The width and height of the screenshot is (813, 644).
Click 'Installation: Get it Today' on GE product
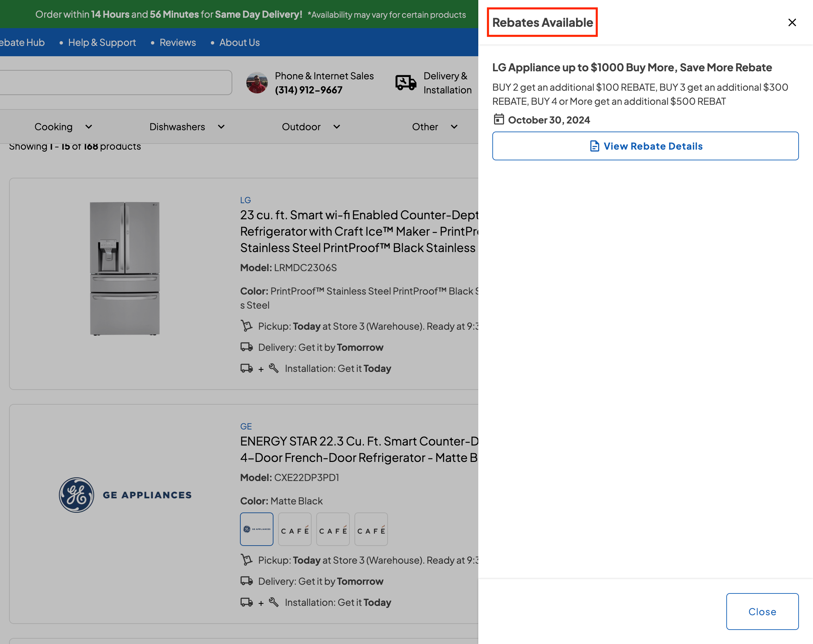coord(338,602)
